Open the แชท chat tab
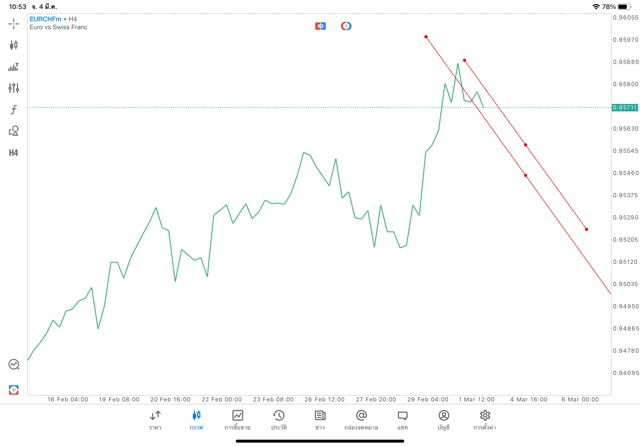Viewport: 640px width, 447px height. coord(402,420)
